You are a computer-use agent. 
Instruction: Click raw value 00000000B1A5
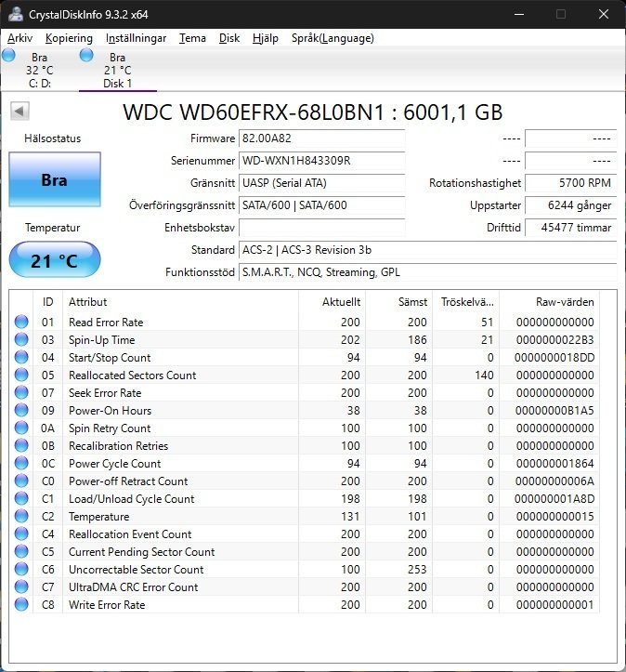point(554,411)
